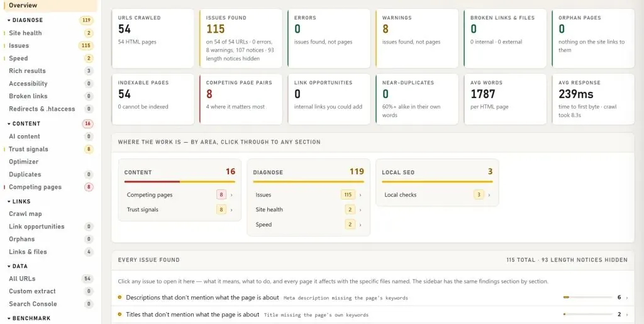
Task: Open Local checks row in Local SEO panel
Action: (x=437, y=194)
